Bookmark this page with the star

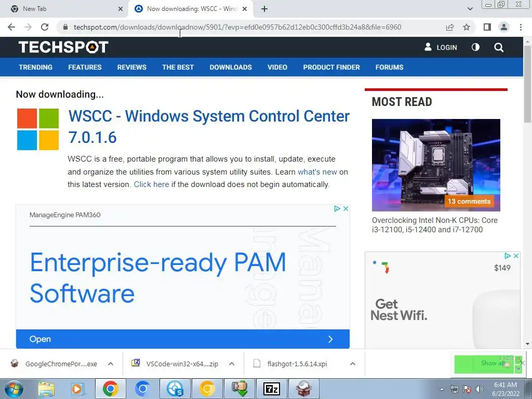[467, 27]
